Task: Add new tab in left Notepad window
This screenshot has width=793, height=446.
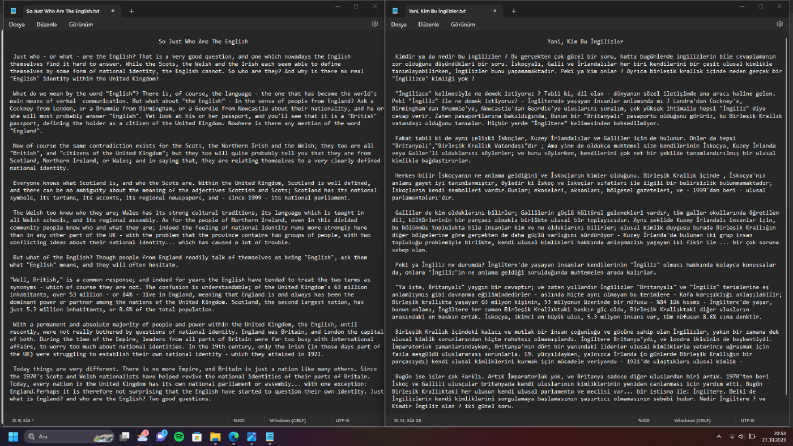Action: (x=131, y=11)
